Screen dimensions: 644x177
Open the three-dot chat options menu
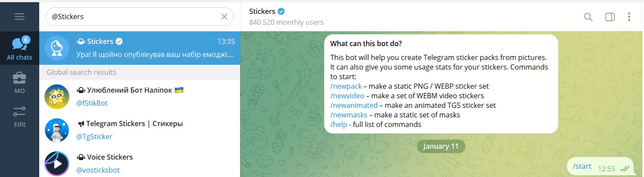[x=629, y=17]
